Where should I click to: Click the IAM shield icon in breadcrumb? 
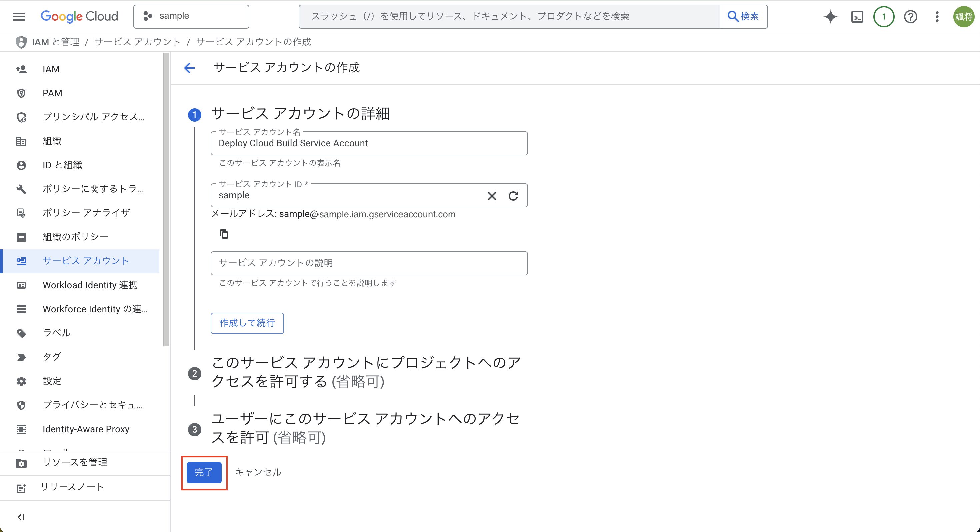point(21,42)
